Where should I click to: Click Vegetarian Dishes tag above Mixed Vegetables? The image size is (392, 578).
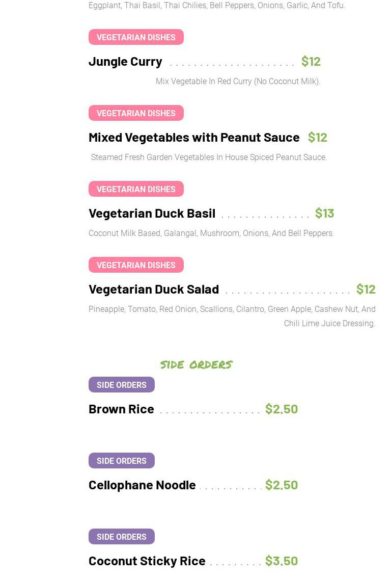136,113
